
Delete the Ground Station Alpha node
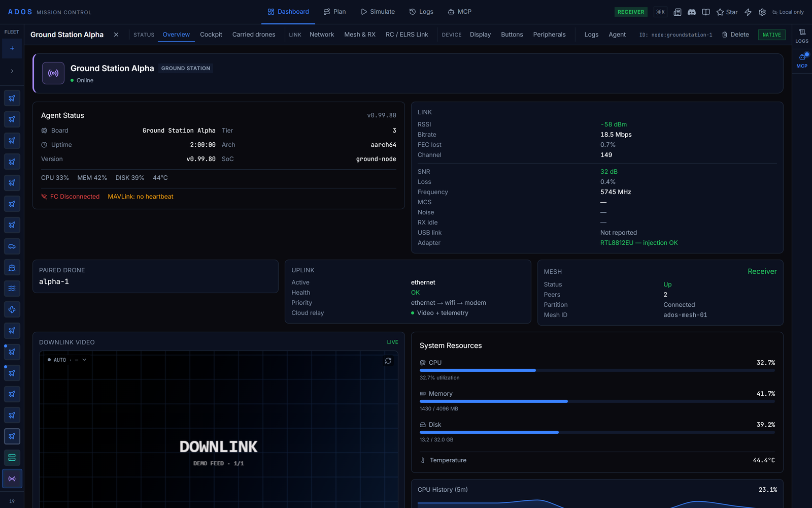click(735, 35)
